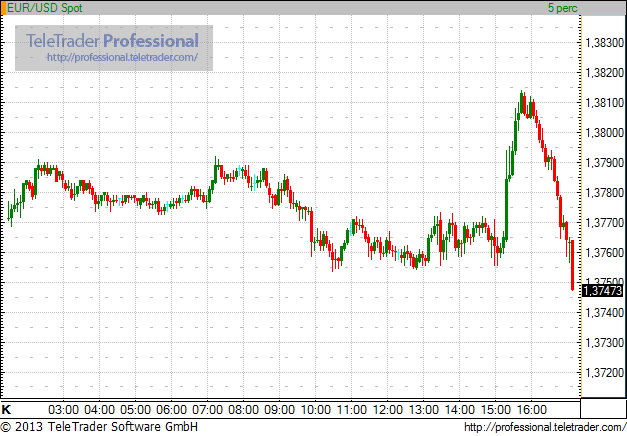Click the '5 perc' interval label
Viewport: 627px width, 436px height.
pyautogui.click(x=563, y=8)
